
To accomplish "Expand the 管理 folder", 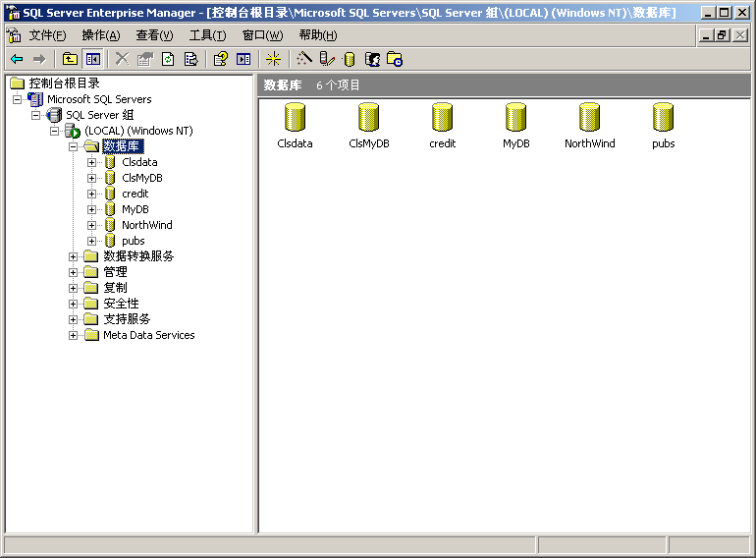I will coord(74,272).
